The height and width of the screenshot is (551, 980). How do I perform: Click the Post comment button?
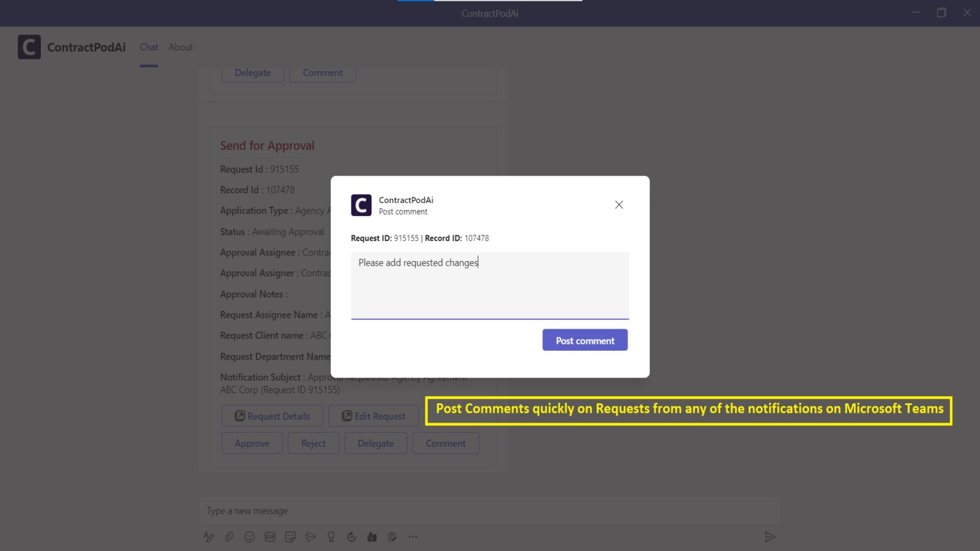(585, 340)
